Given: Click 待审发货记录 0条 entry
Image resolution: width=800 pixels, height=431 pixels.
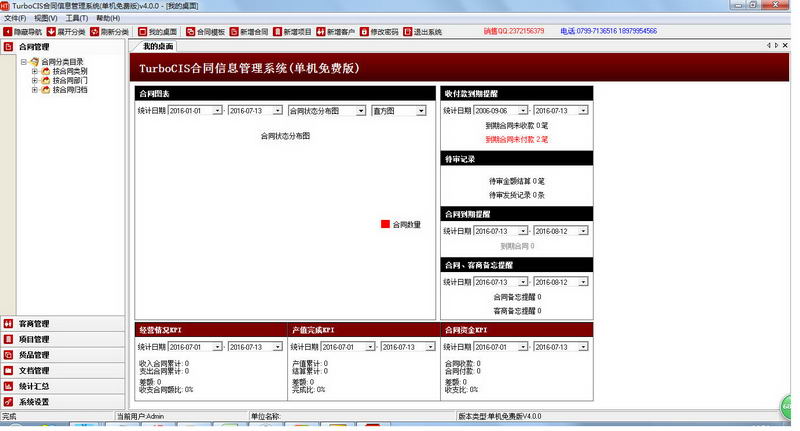Looking at the screenshot, I should pos(516,195).
